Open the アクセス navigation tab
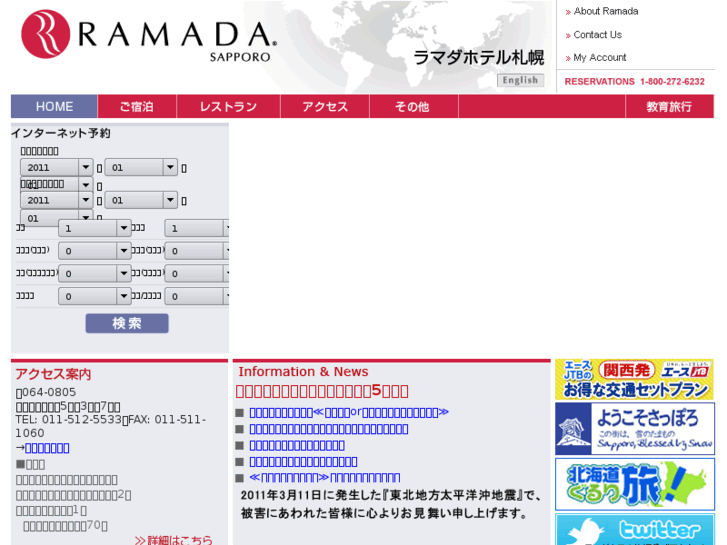727x545 pixels. pos(325,106)
